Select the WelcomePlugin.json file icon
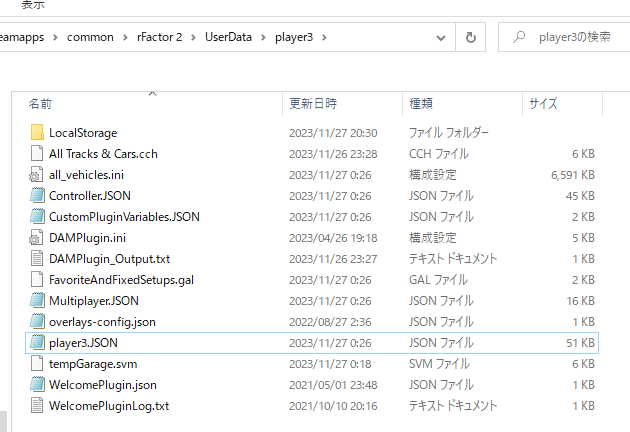Viewport: 630px width, 432px height. click(37, 385)
